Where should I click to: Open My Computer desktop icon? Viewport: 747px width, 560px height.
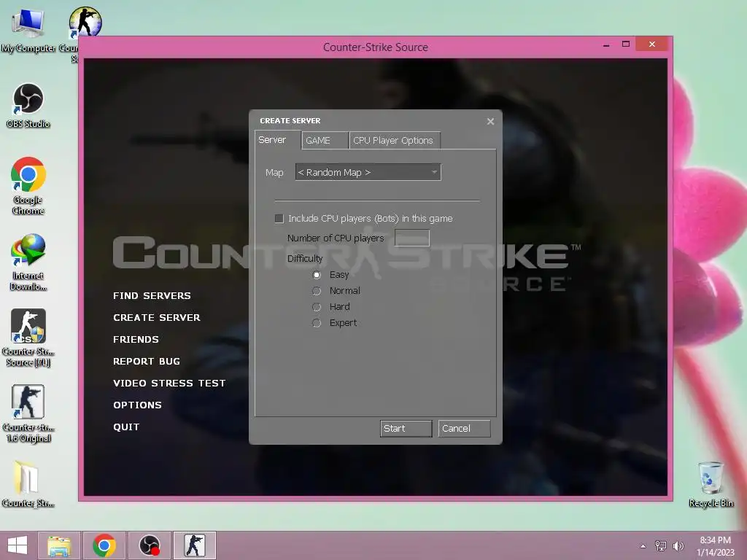(28, 30)
